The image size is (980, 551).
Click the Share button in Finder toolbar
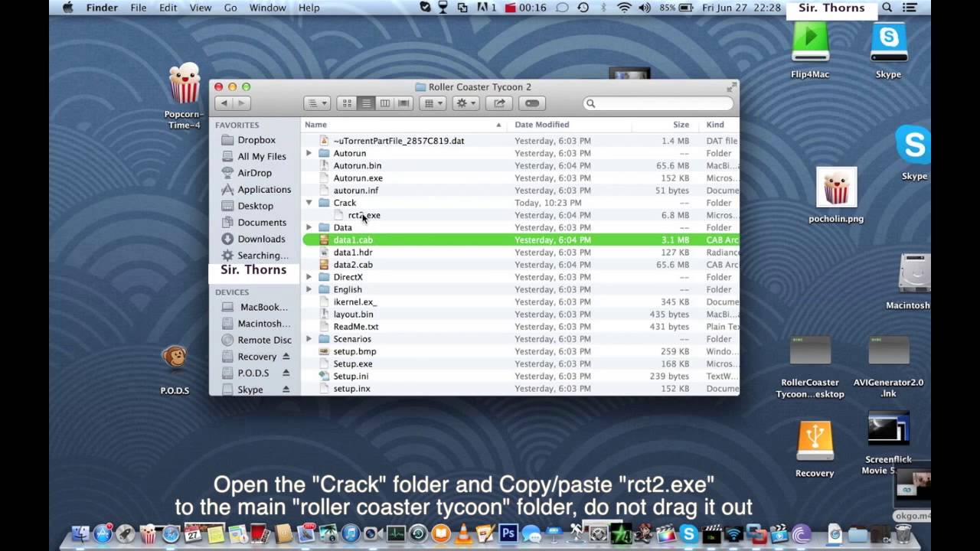tap(499, 103)
